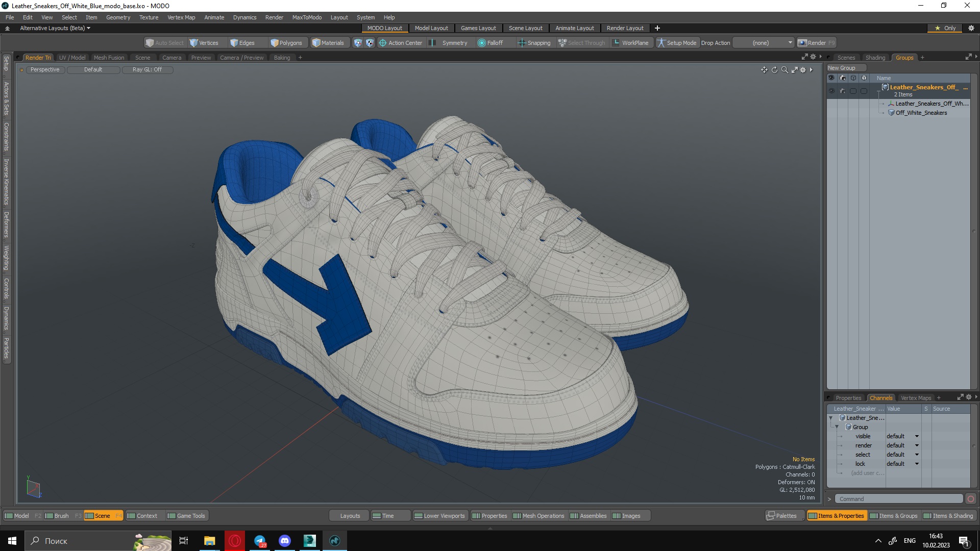Open the MaxToModo menu
The height and width of the screenshot is (551, 980).
[x=307, y=17]
